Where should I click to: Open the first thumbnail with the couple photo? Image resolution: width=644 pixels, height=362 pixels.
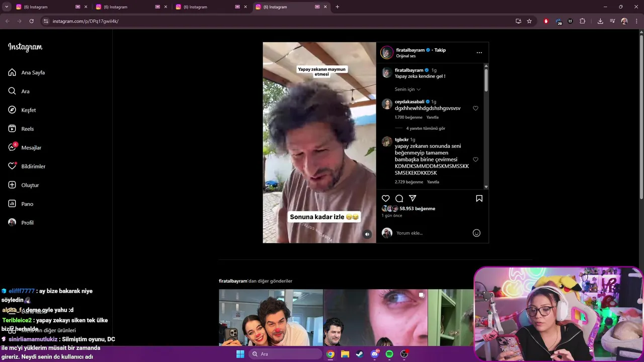click(271, 317)
